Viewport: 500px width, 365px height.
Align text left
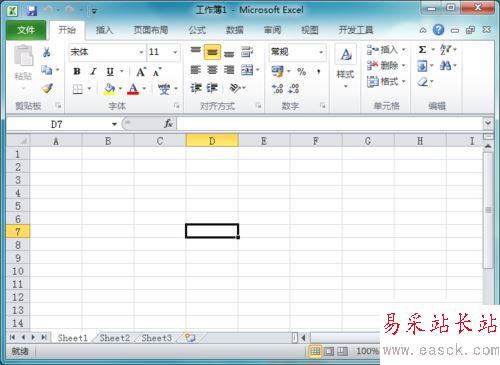196,70
